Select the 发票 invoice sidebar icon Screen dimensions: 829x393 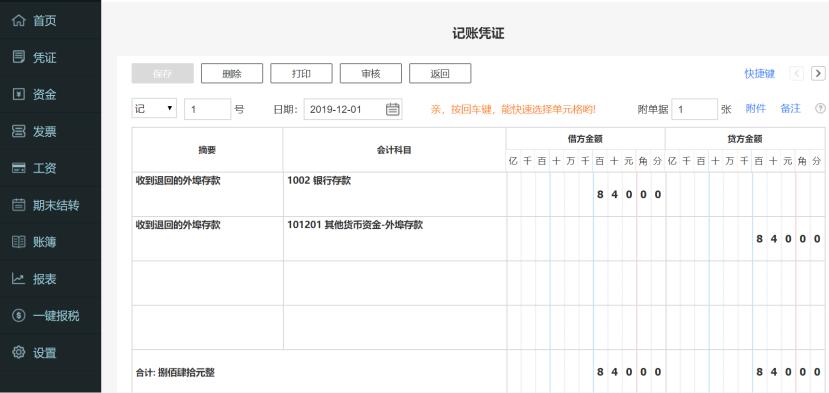(x=19, y=131)
